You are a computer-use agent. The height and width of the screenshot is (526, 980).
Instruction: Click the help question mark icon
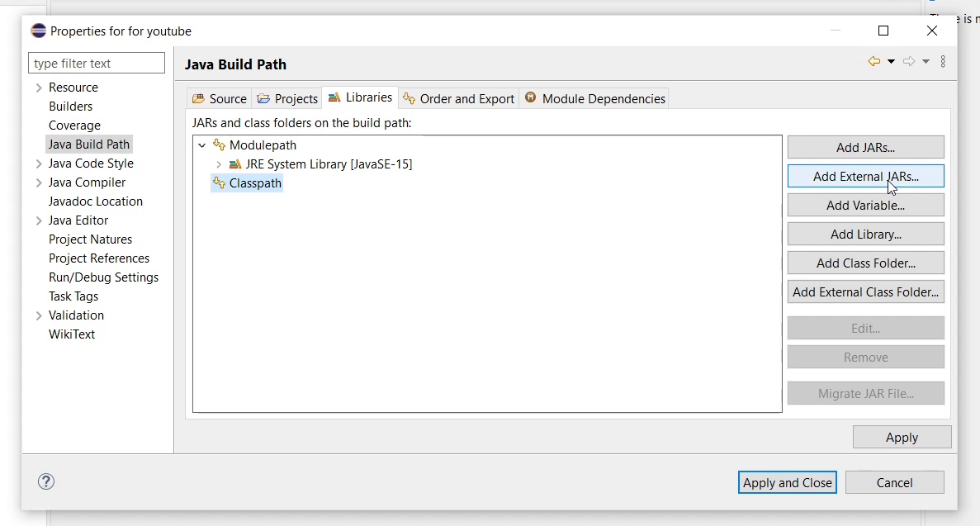(46, 481)
